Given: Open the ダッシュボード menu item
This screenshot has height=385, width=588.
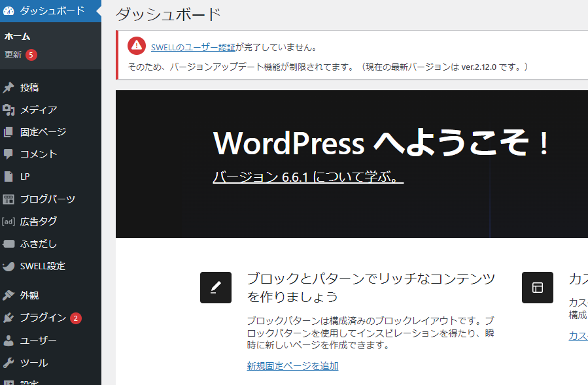Looking at the screenshot, I should point(50,11).
